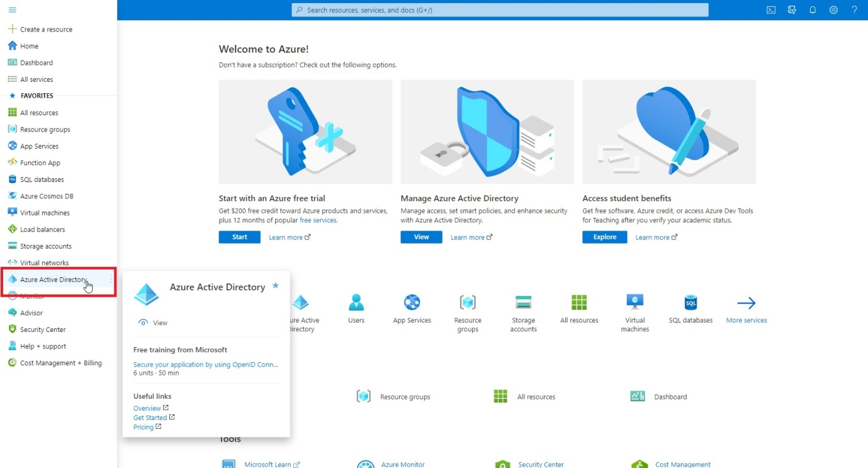Click the Function App lightning icon
The image size is (868, 468).
pyautogui.click(x=12, y=163)
